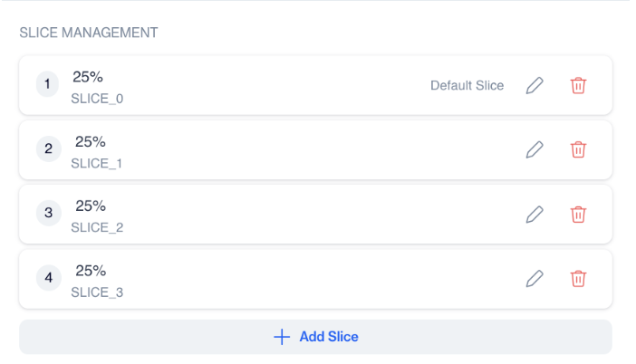The image size is (636, 364).
Task: Trash SLICE_3 with the delete icon
Action: (x=578, y=279)
